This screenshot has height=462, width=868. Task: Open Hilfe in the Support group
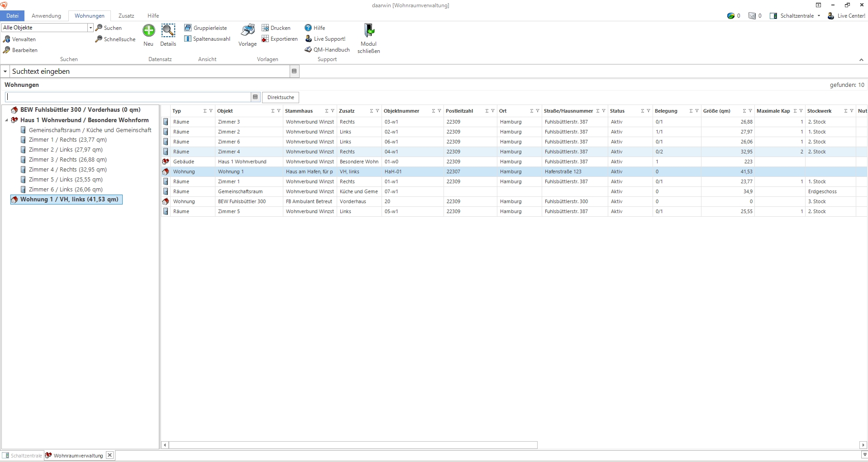pyautogui.click(x=315, y=28)
